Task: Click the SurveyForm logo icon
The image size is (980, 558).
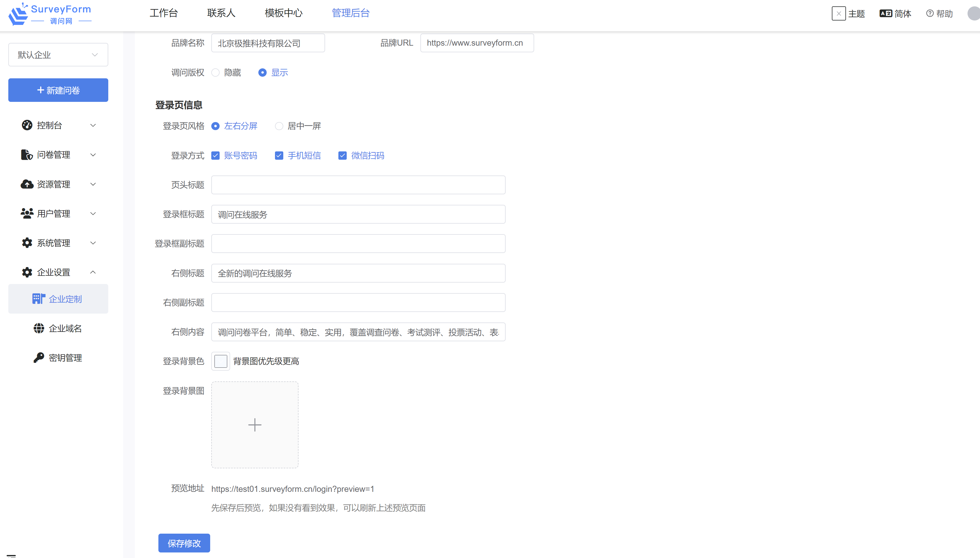Action: 18,15
